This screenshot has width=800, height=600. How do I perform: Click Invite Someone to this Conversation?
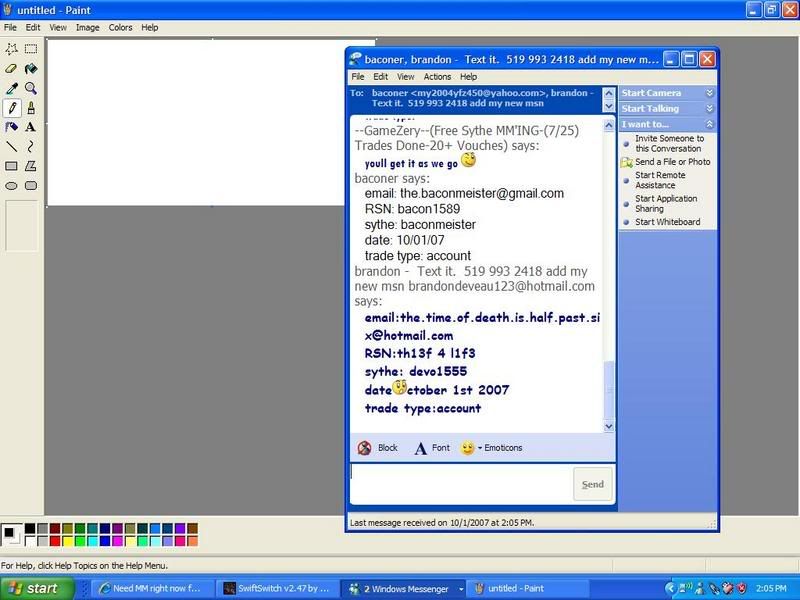pos(669,143)
